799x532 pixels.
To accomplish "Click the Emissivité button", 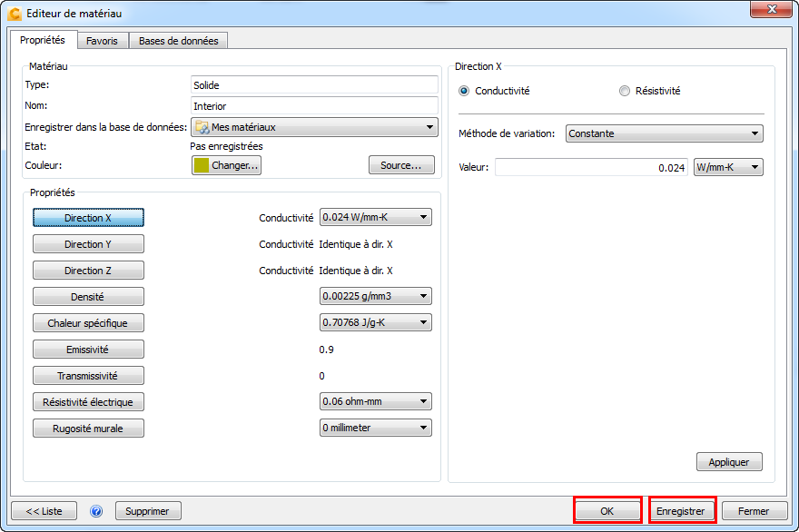I will tap(88, 350).
